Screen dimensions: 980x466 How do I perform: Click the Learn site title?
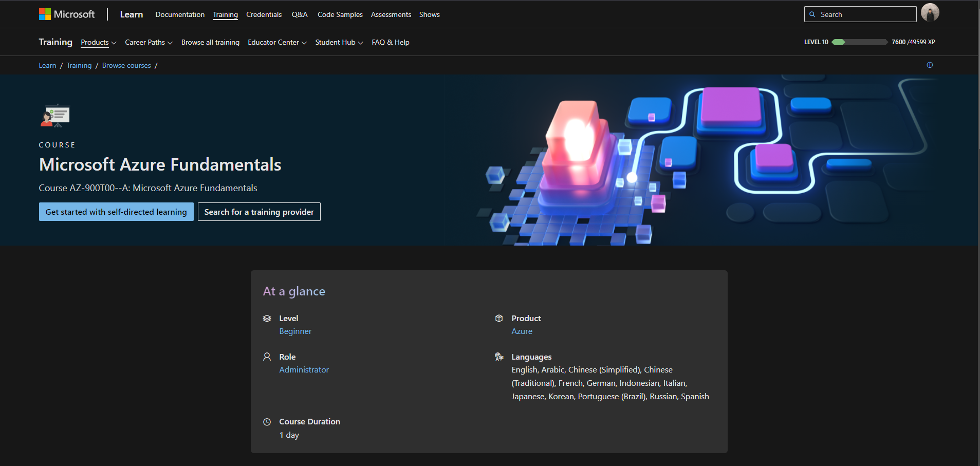[x=132, y=14]
